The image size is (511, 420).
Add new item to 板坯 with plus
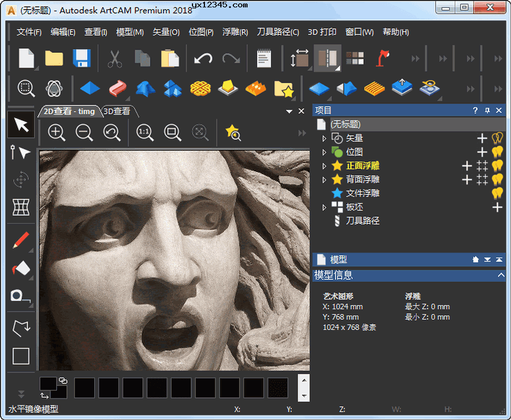click(497, 207)
